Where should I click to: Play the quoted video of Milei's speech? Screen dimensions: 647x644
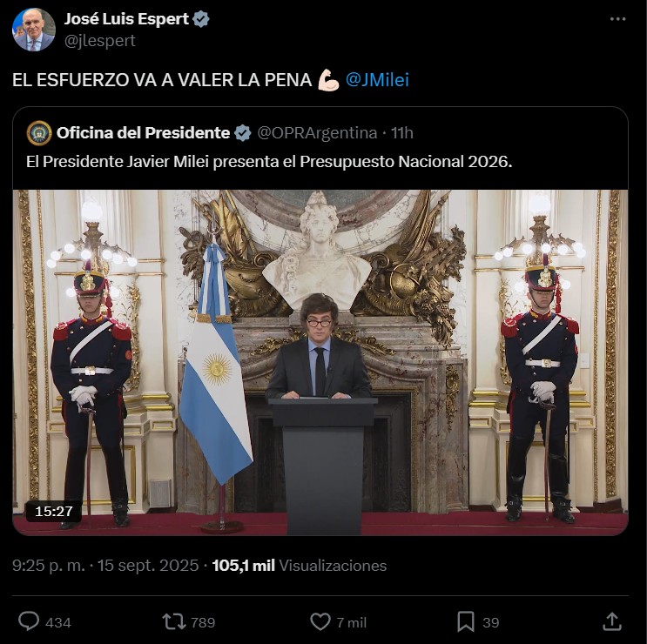[320, 362]
